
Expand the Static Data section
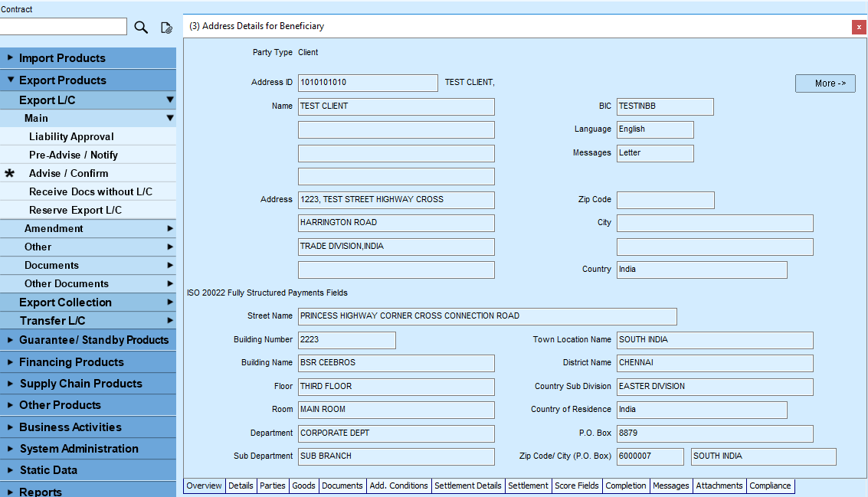(x=88, y=470)
